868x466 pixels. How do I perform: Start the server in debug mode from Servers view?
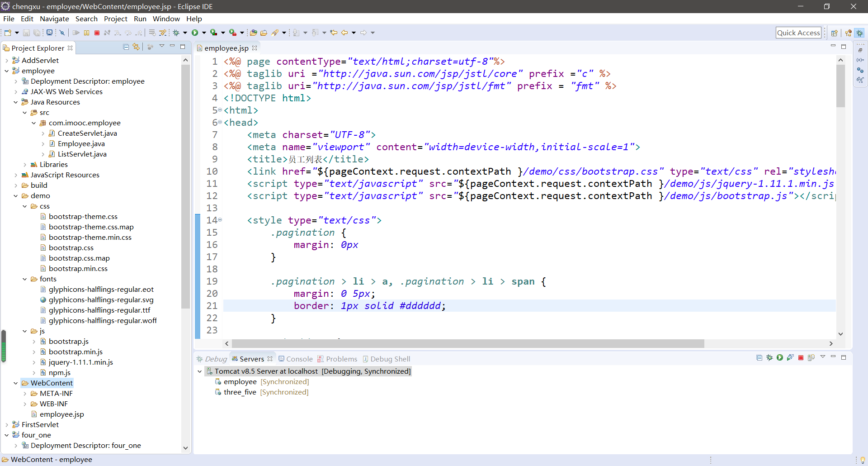pyautogui.click(x=769, y=357)
